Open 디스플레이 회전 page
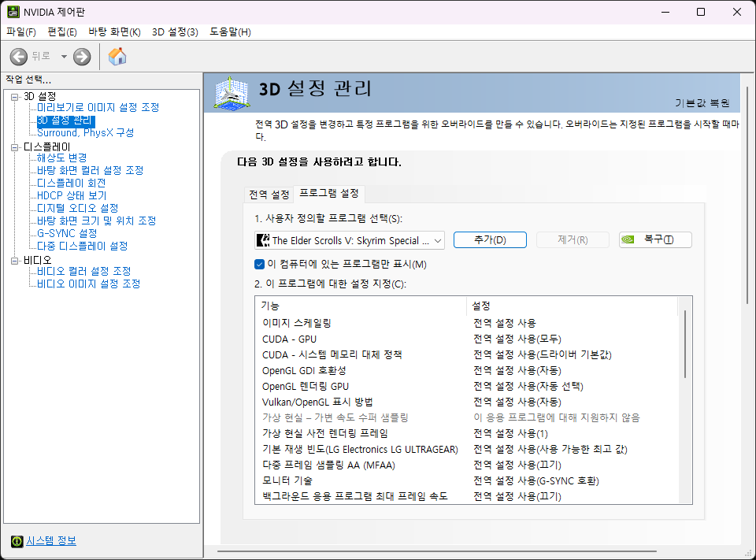 point(72,183)
